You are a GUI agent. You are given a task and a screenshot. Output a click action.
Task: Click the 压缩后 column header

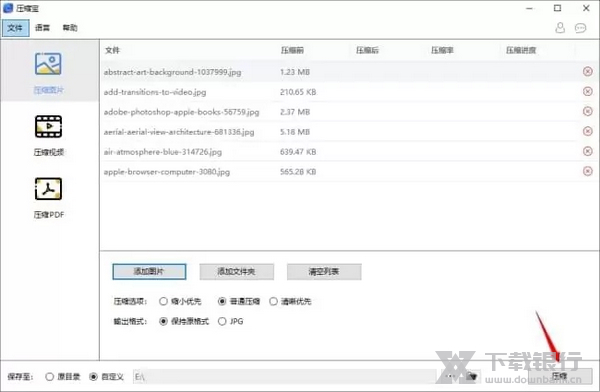(367, 50)
